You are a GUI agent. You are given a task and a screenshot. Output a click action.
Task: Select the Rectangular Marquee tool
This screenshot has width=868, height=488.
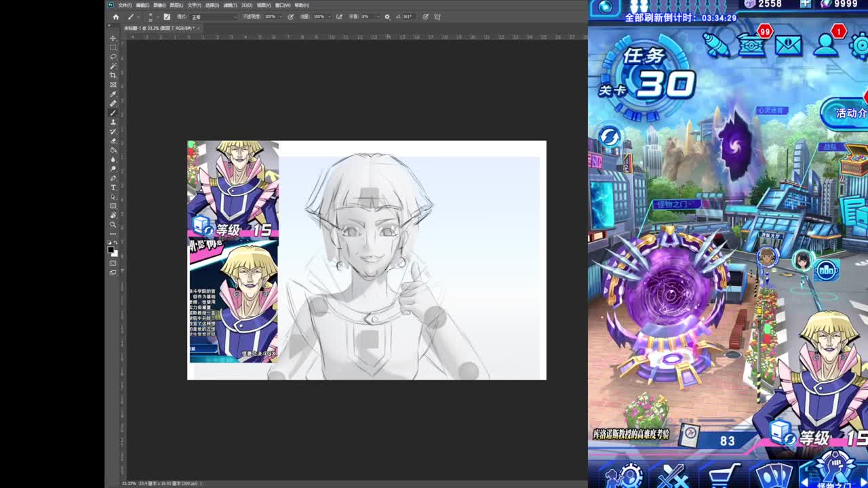113,47
